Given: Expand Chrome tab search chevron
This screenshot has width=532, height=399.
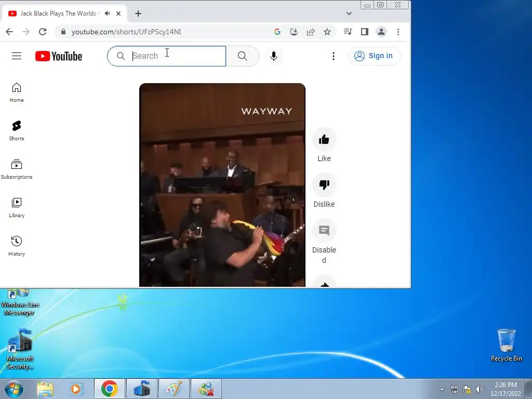Looking at the screenshot, I should click(x=349, y=14).
